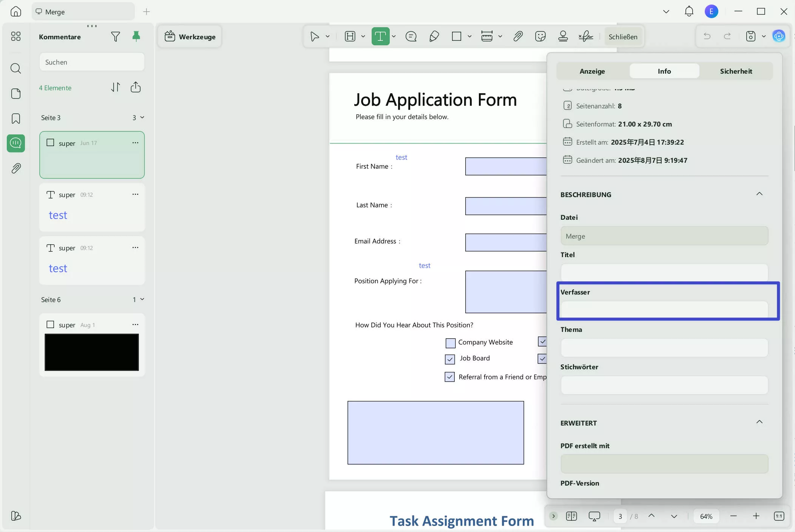Collapse the BESCHREIBUNG section
Screen dimensions: 795x532
759,194
